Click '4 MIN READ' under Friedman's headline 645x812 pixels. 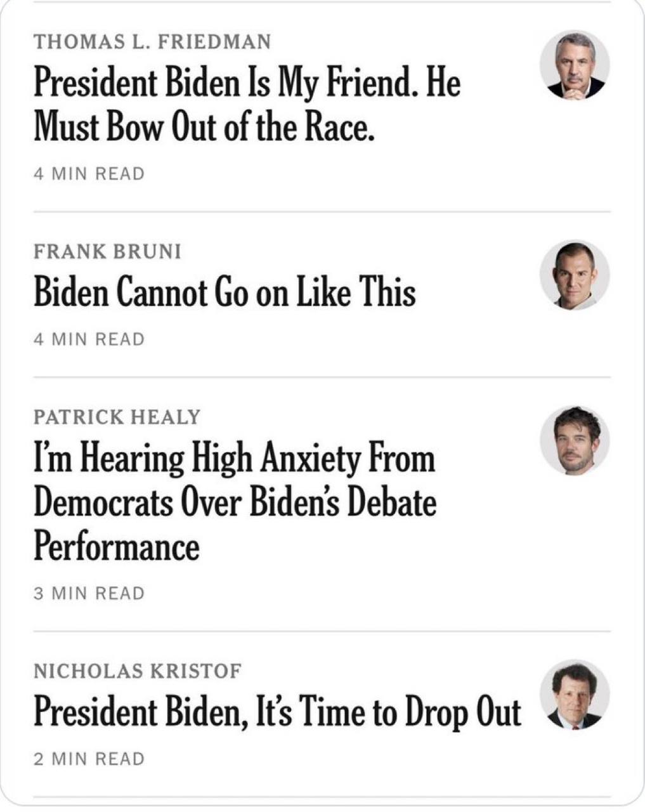tap(89, 174)
